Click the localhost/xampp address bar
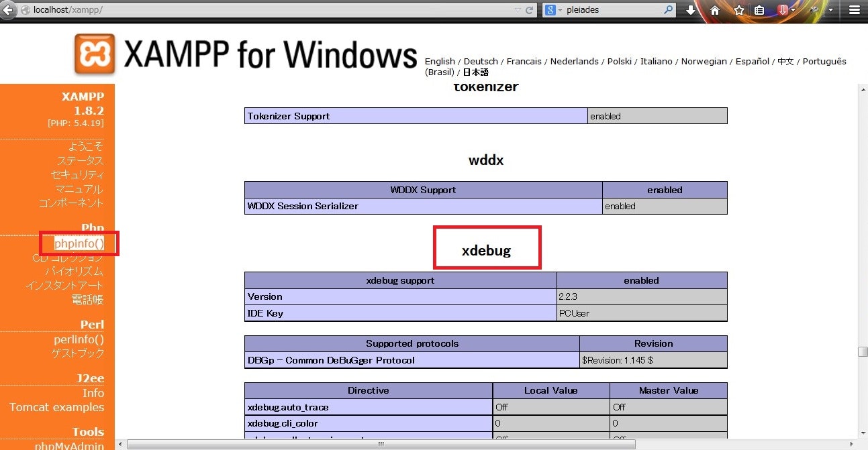The height and width of the screenshot is (450, 868). click(269, 10)
